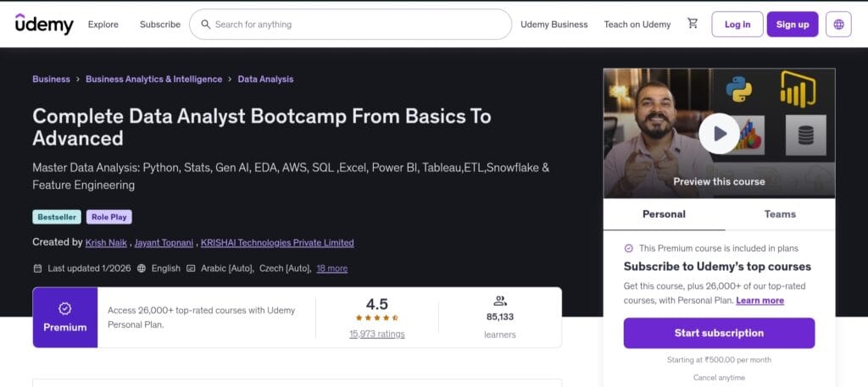This screenshot has width=868, height=387.
Task: Open KRISHAI Technologies Private Limited link
Action: 277,243
